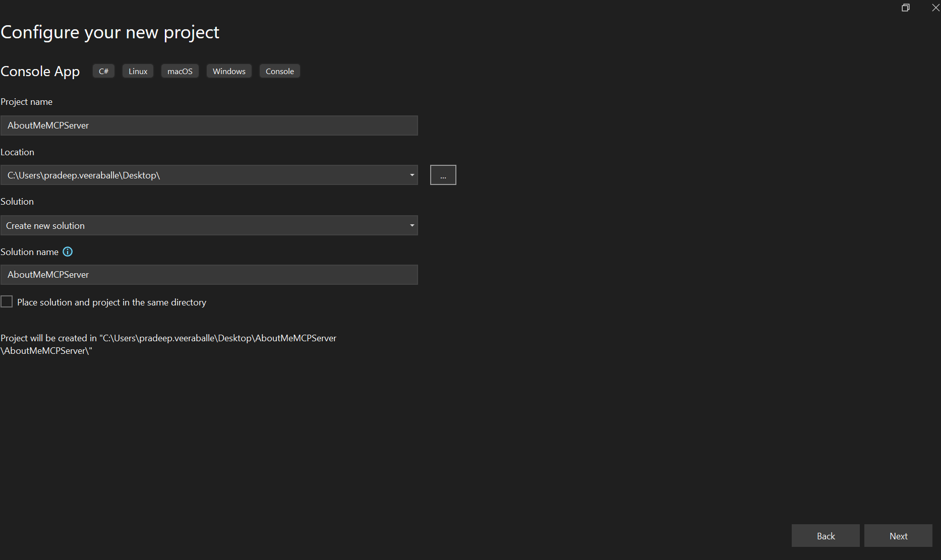
Task: Click inside the Location path field
Action: (202, 175)
